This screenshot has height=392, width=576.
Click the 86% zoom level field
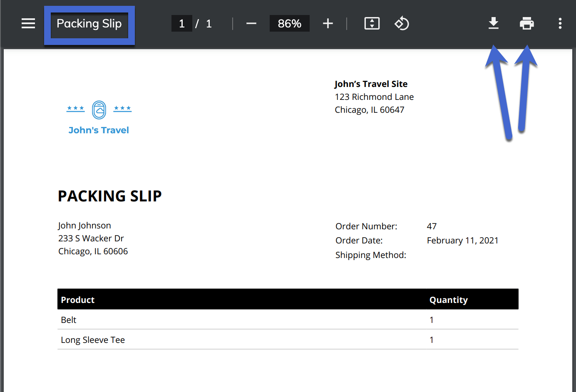click(290, 23)
